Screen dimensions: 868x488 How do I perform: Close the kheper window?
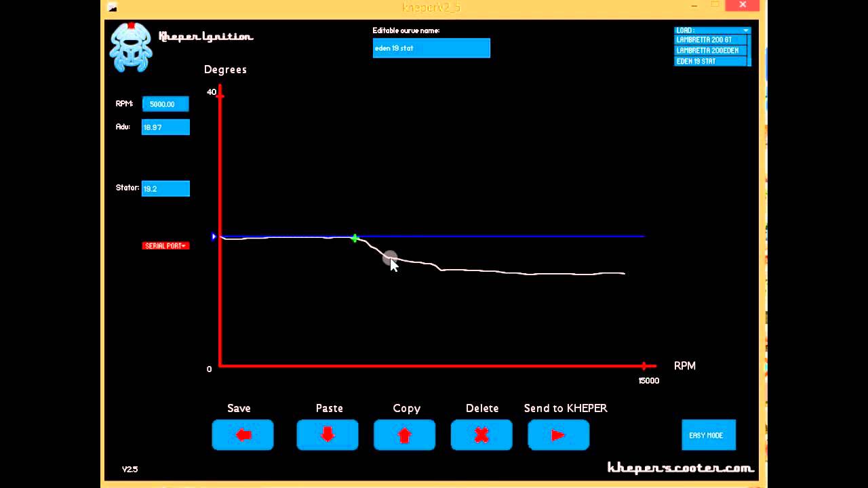tap(743, 5)
